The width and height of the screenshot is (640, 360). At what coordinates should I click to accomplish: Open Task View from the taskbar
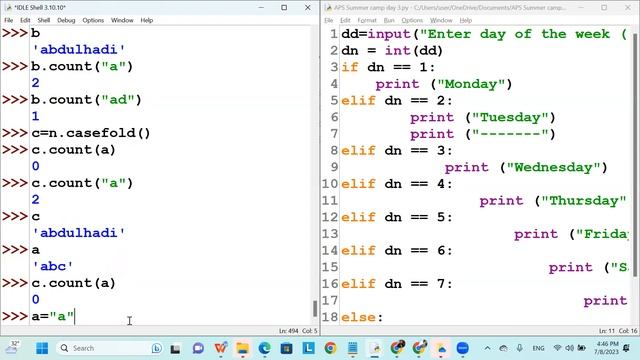pos(176,348)
